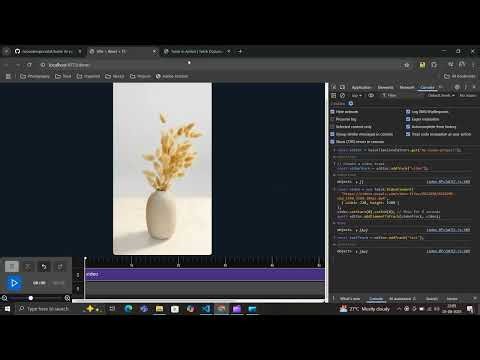Switch to the GitHub browser tab
Viewport: 480px width, 360px height.
pos(47,52)
